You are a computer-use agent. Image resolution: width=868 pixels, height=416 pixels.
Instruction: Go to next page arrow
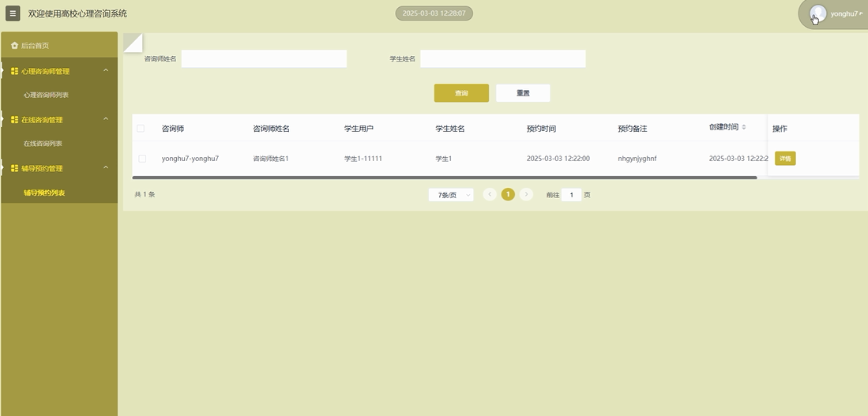pos(527,194)
